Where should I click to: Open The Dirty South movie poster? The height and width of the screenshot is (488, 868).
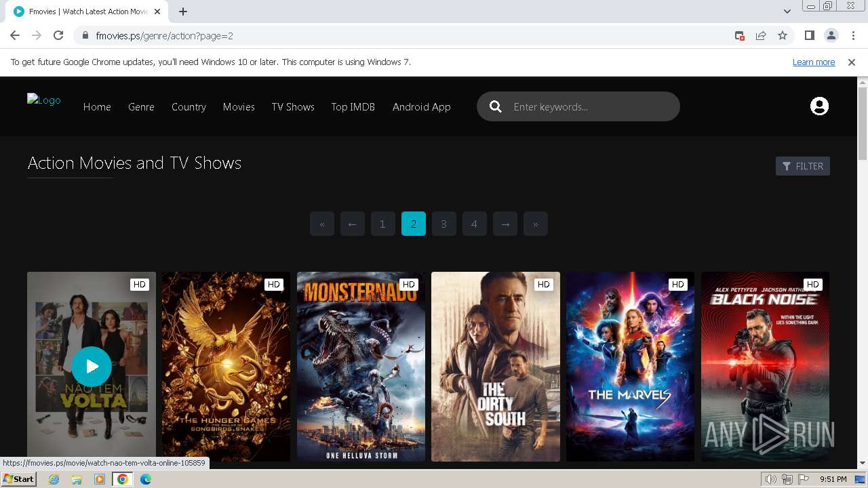pos(496,367)
